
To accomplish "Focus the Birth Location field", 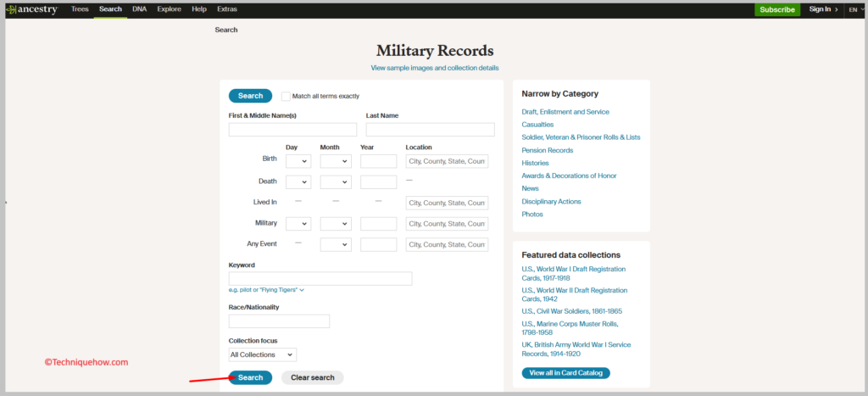I will [x=447, y=161].
